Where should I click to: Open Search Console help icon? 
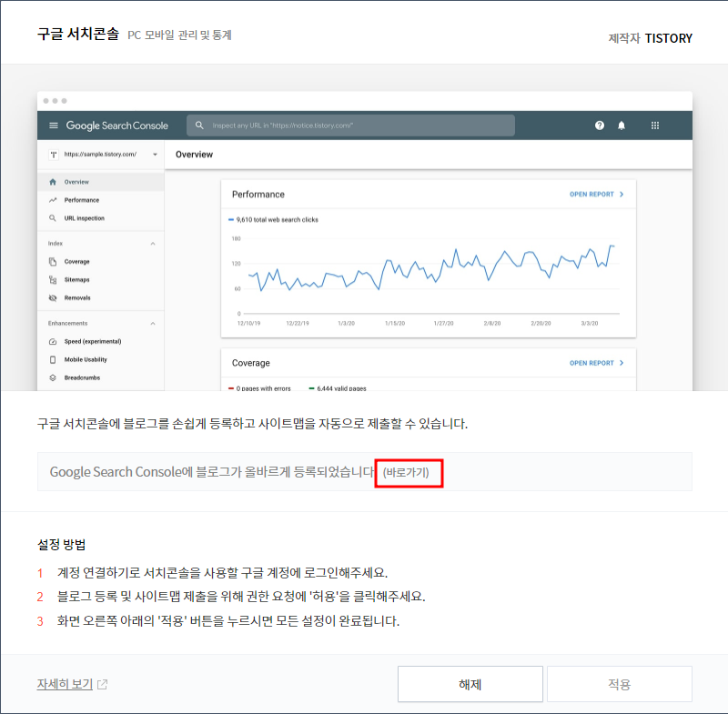pyautogui.click(x=599, y=126)
